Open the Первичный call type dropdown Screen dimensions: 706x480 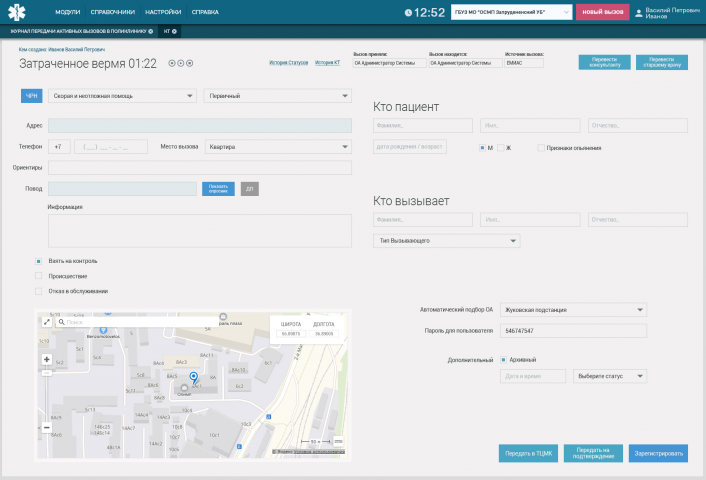click(x=277, y=96)
